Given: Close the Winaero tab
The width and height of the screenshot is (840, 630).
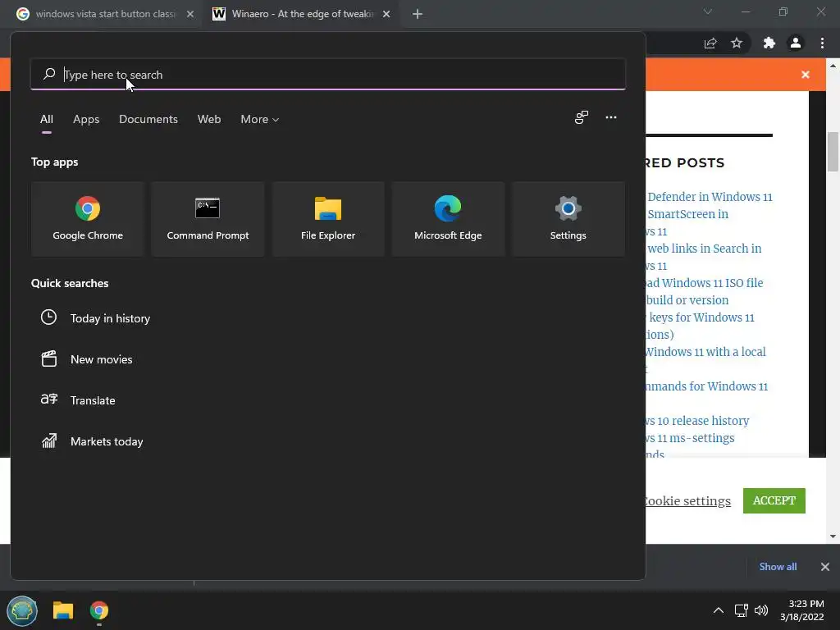Looking at the screenshot, I should point(386,14).
